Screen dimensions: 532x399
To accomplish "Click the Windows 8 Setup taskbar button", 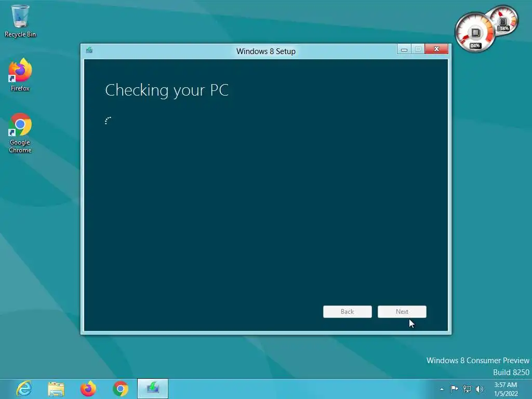I will click(153, 389).
